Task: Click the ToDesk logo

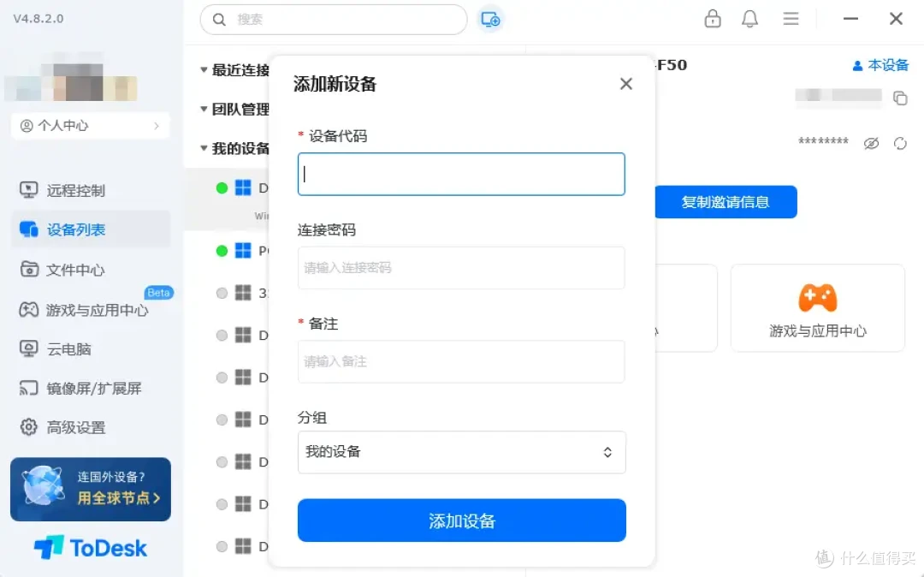Action: (90, 548)
